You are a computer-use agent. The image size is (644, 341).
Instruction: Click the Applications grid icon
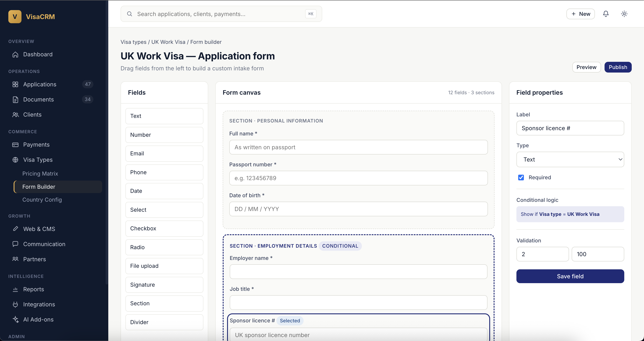(15, 84)
